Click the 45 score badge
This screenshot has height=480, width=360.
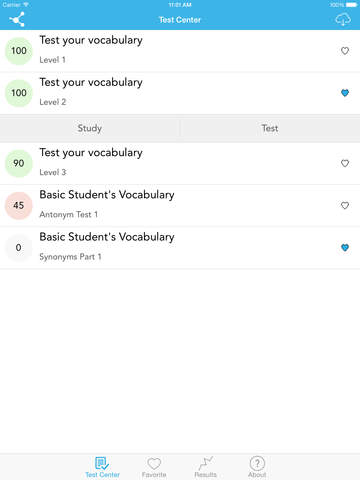(x=19, y=205)
